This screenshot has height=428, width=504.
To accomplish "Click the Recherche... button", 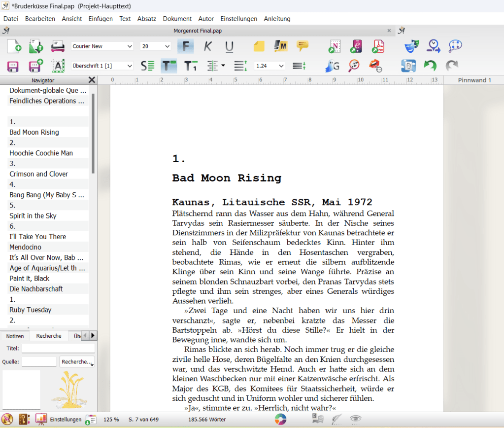I will click(77, 362).
